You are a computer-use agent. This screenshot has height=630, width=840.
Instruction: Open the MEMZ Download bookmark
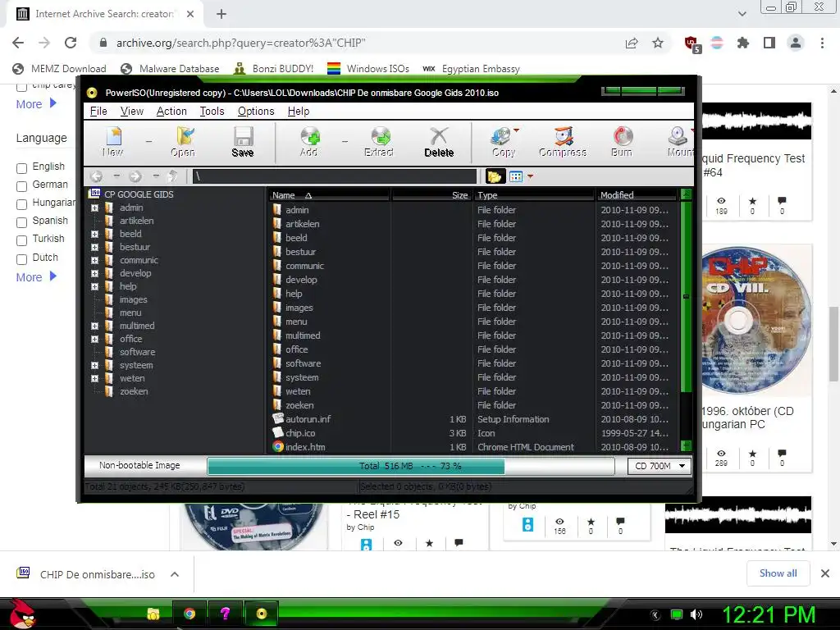coord(59,69)
